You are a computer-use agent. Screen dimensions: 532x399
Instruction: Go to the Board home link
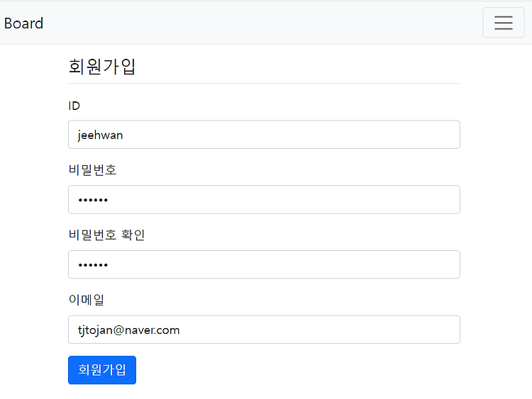(x=23, y=23)
